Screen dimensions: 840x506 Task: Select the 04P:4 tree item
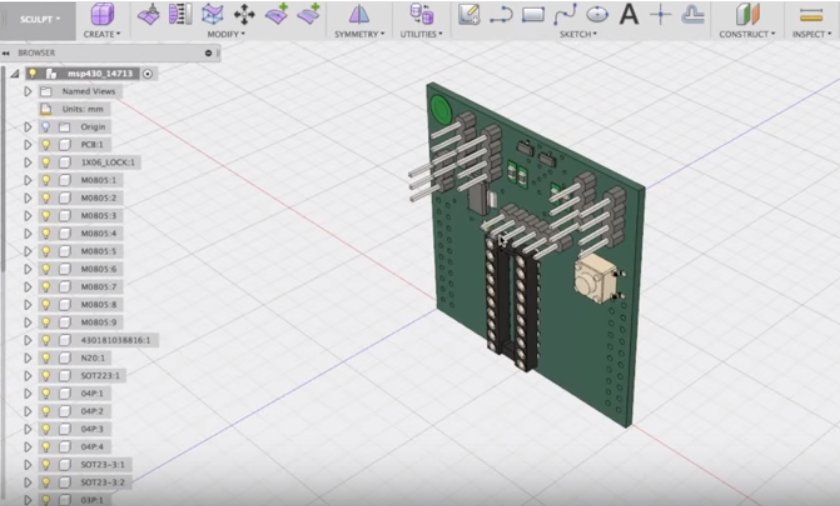[92, 447]
